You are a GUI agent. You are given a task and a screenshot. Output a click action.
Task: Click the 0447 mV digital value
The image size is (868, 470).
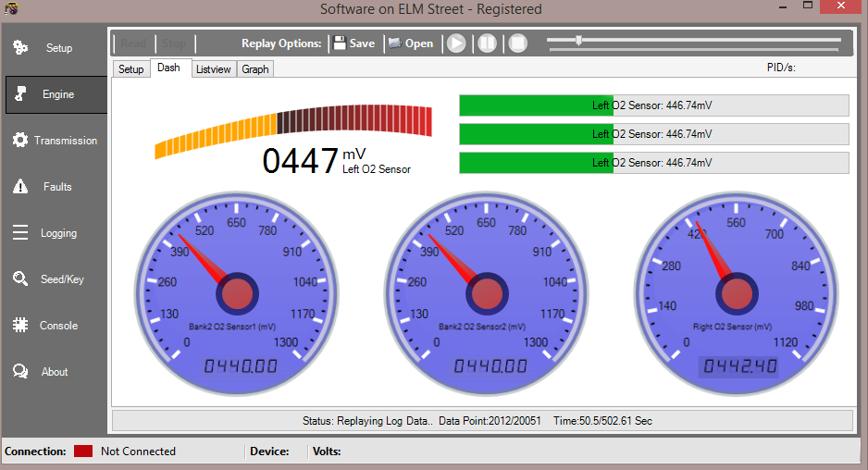[x=301, y=161]
